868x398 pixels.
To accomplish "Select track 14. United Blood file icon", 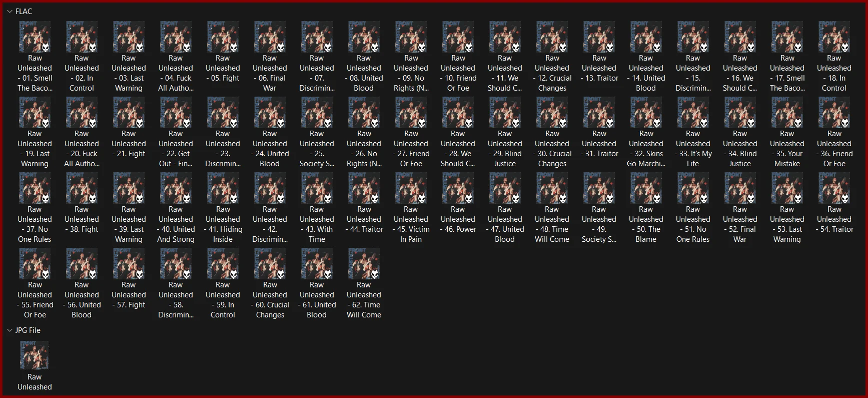I will [646, 37].
